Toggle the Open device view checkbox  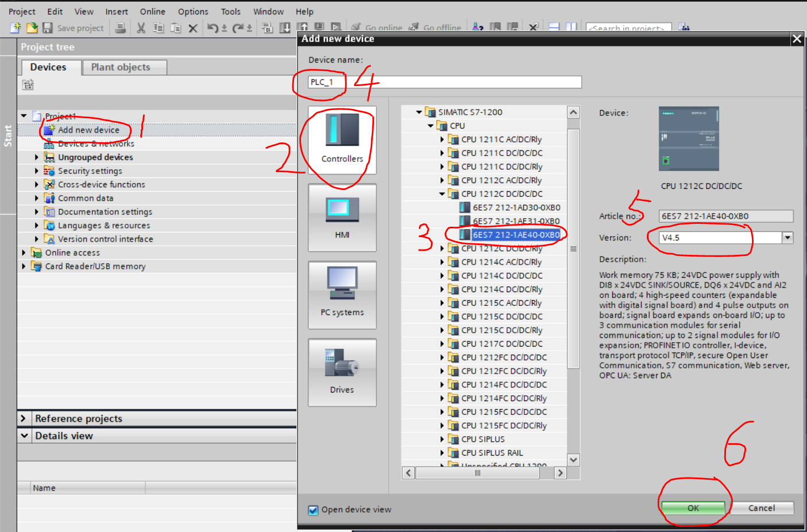point(313,510)
